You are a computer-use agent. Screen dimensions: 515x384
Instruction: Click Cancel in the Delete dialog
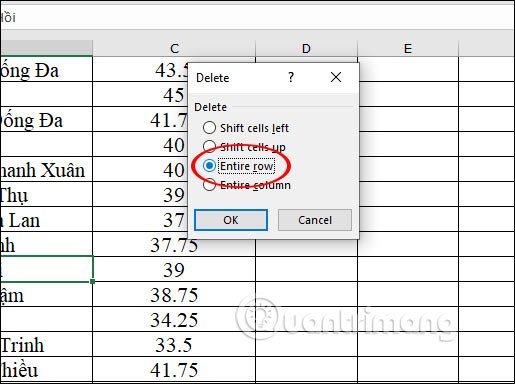click(x=315, y=220)
